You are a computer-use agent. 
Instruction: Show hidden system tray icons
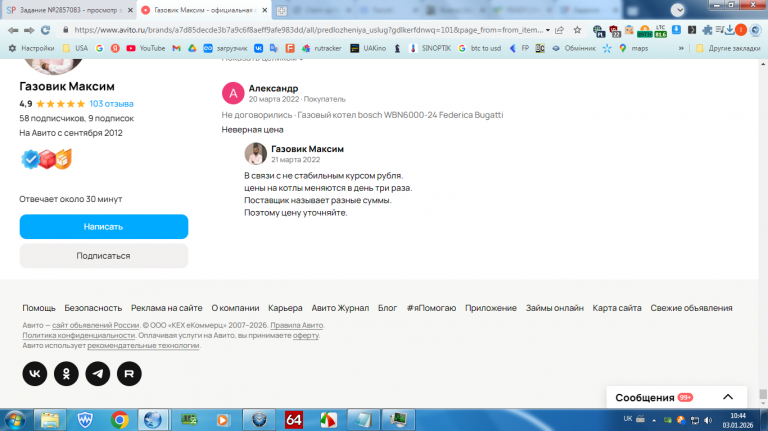click(x=654, y=420)
